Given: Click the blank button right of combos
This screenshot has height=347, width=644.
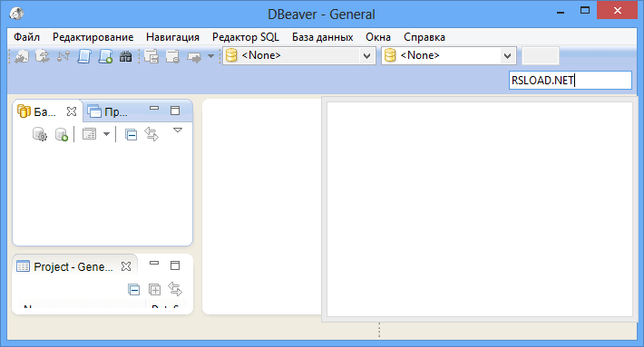Looking at the screenshot, I should pyautogui.click(x=541, y=55).
